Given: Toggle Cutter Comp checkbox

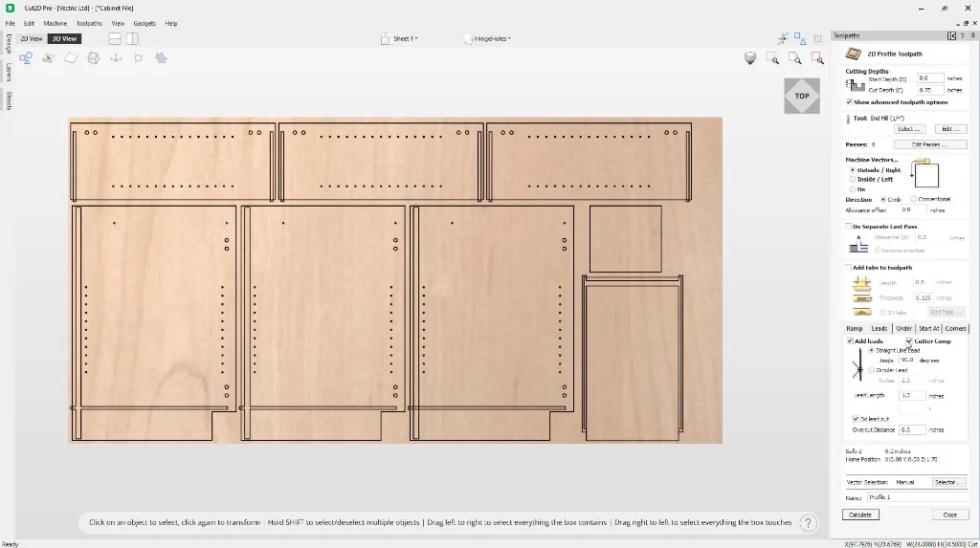Looking at the screenshot, I should tap(909, 341).
